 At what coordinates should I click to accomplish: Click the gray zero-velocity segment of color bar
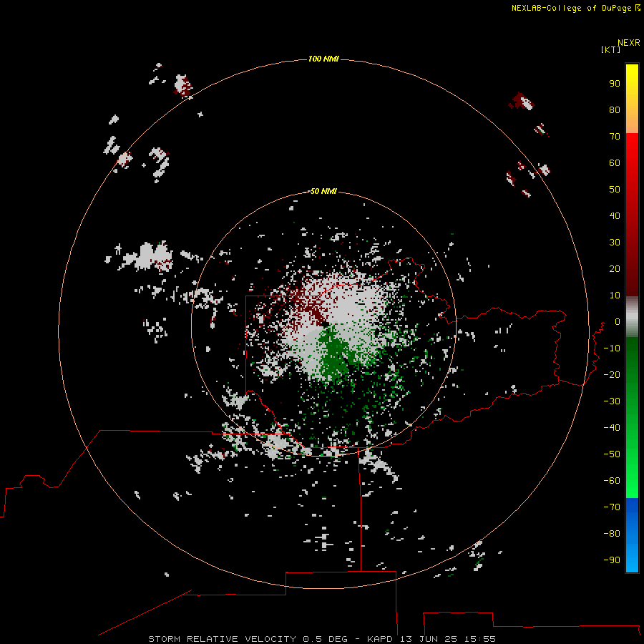pyautogui.click(x=632, y=317)
